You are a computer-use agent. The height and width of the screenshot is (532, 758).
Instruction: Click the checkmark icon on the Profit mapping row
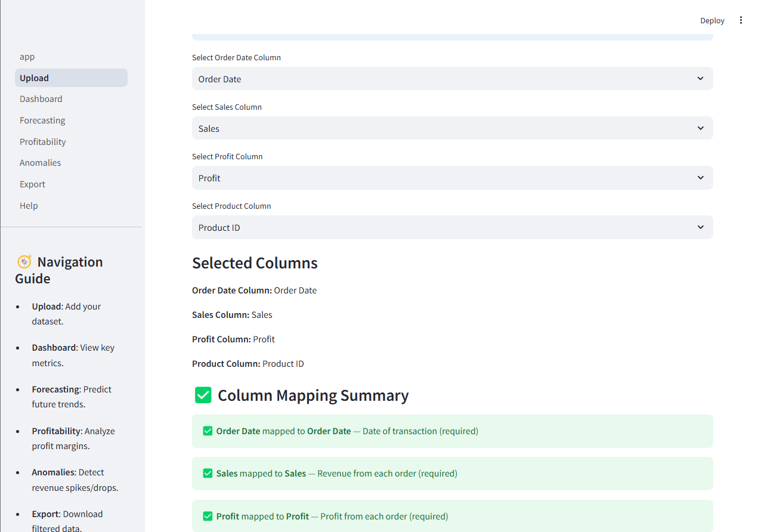[x=207, y=515]
